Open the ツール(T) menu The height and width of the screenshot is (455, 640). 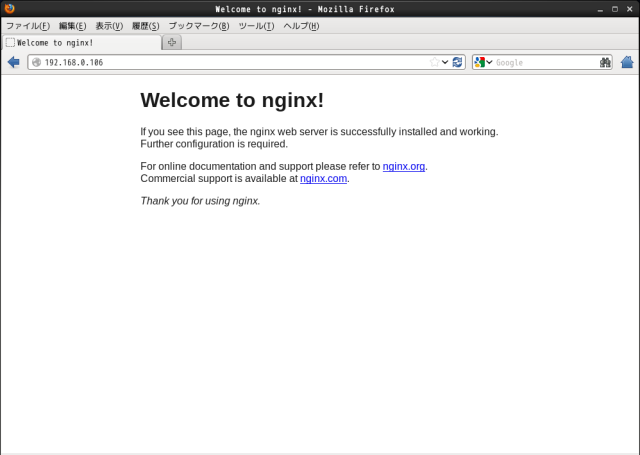(x=256, y=26)
